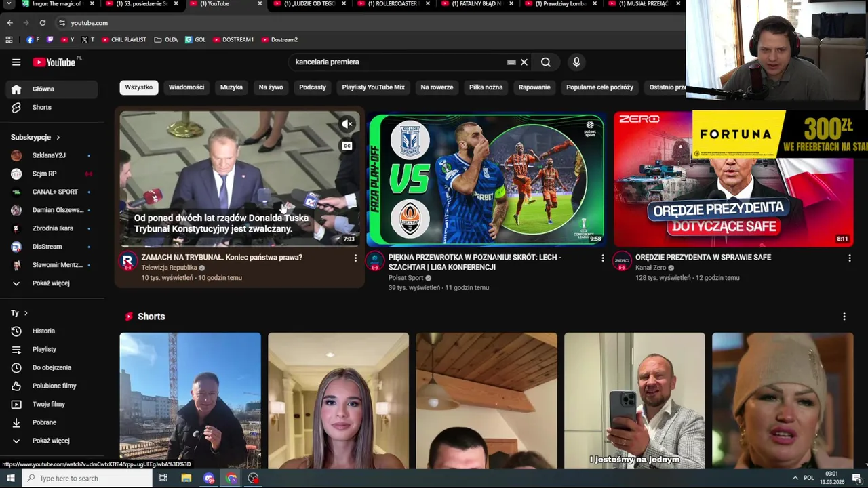Click the magnifier search button
Viewport: 868px width, 488px height.
pyautogui.click(x=546, y=62)
